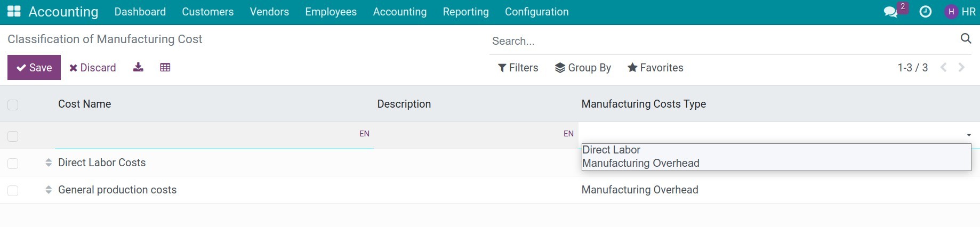Grab the General production costs row handle
Image resolution: width=980 pixels, height=227 pixels.
(49, 190)
